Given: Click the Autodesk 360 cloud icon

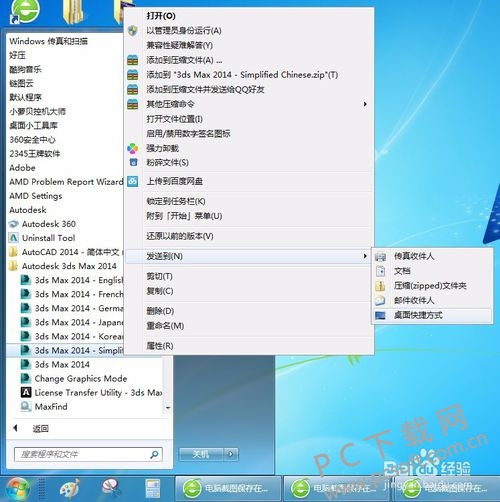Looking at the screenshot, I should click(14, 224).
